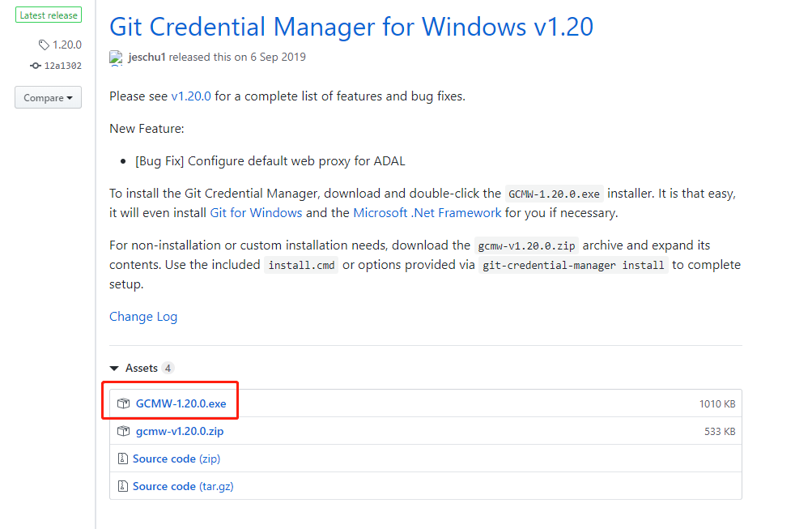Viewport: 812px width, 529px height.
Task: Click the tag icon beside 1.20.0
Action: pos(44,45)
